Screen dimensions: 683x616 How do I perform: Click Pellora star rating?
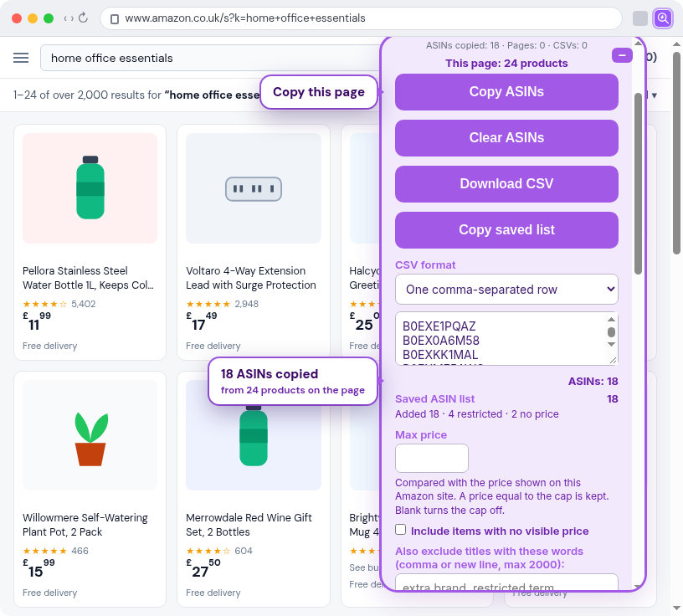[x=45, y=304]
